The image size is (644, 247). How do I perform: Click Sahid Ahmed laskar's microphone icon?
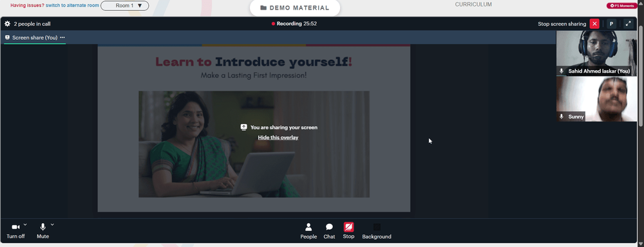click(x=562, y=71)
